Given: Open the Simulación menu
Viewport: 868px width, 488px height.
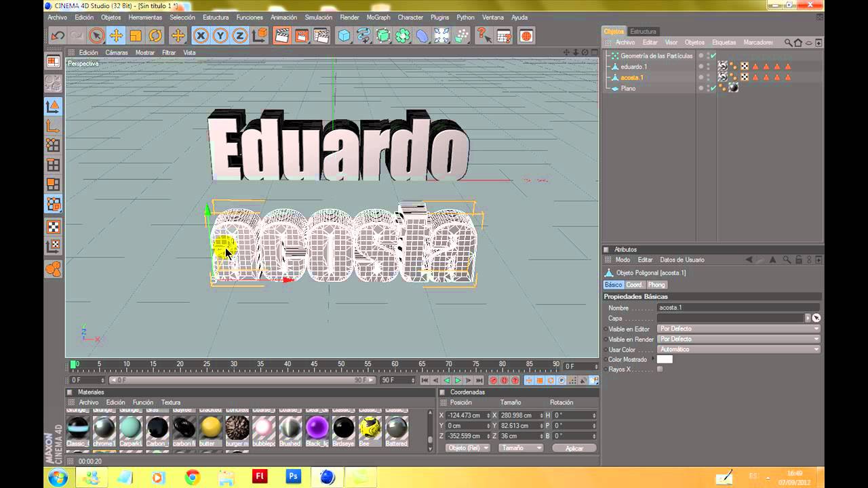Looking at the screenshot, I should coord(318,17).
